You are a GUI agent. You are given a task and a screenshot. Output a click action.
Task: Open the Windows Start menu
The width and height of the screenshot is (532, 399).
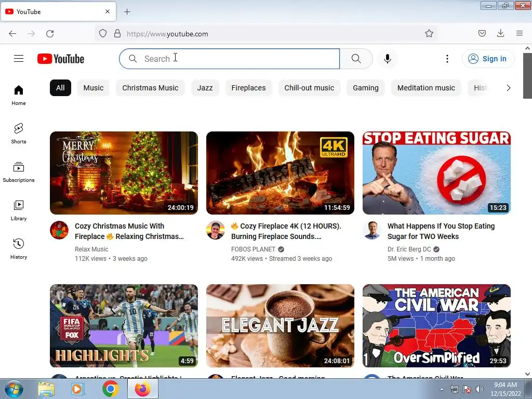pyautogui.click(x=14, y=389)
